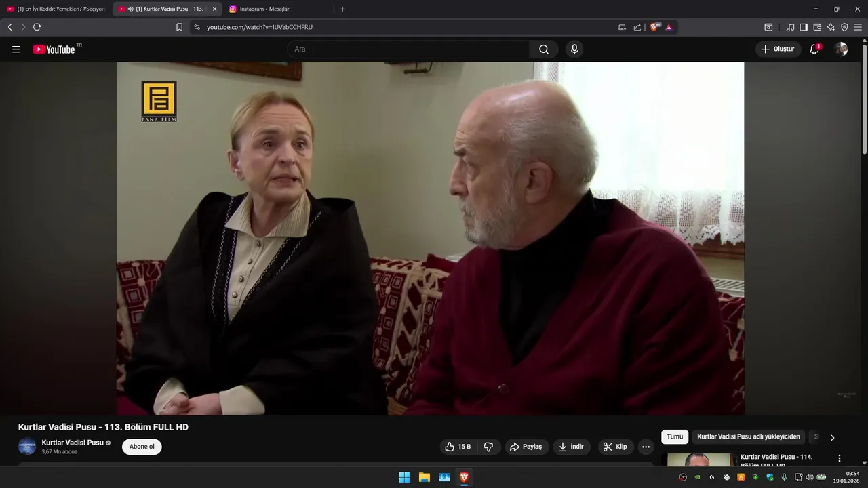Open the network tray icon
Screen dimensions: 868x488
point(798,477)
